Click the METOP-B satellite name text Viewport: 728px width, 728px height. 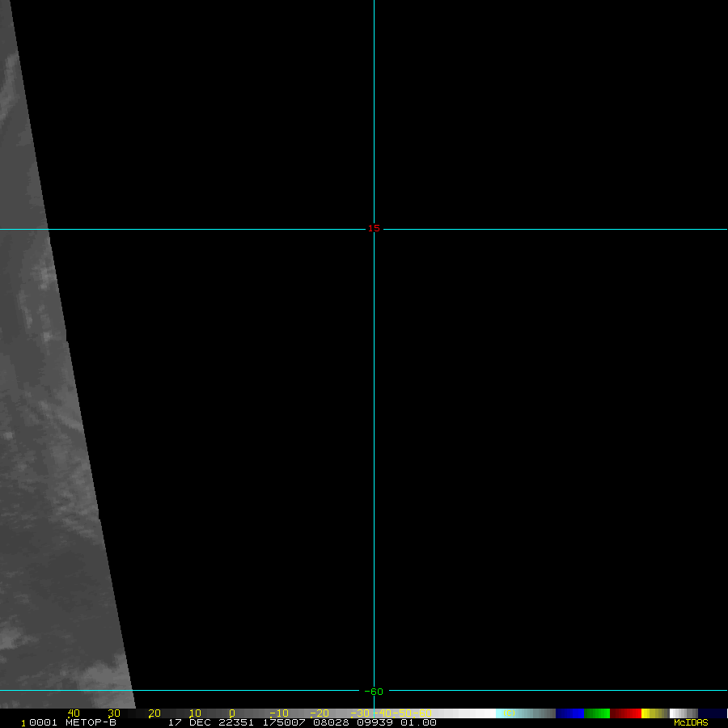[91, 722]
